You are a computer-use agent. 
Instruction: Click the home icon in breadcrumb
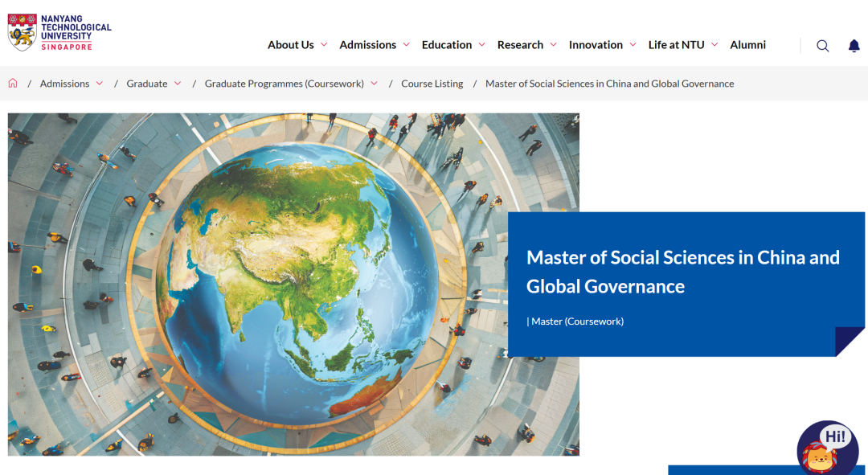coord(13,84)
